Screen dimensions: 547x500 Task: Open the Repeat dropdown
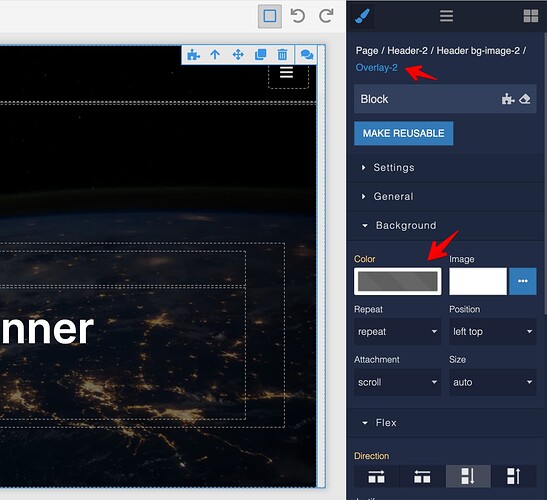[x=398, y=331]
